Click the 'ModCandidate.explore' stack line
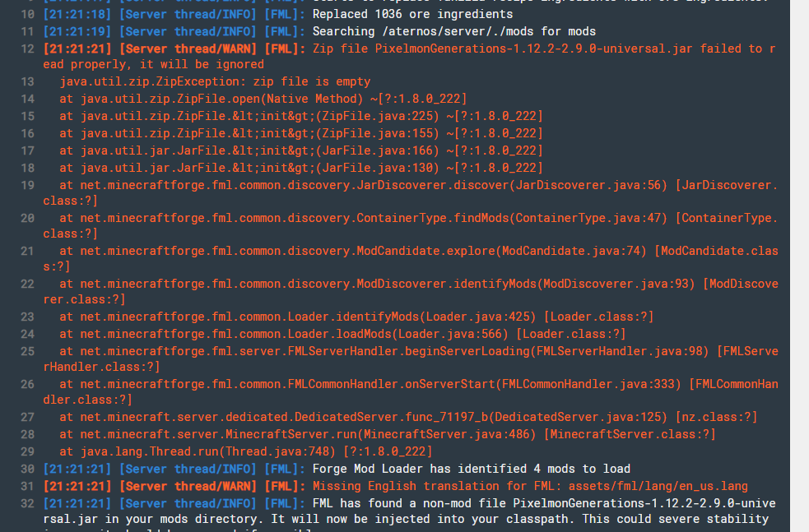 (x=411, y=259)
